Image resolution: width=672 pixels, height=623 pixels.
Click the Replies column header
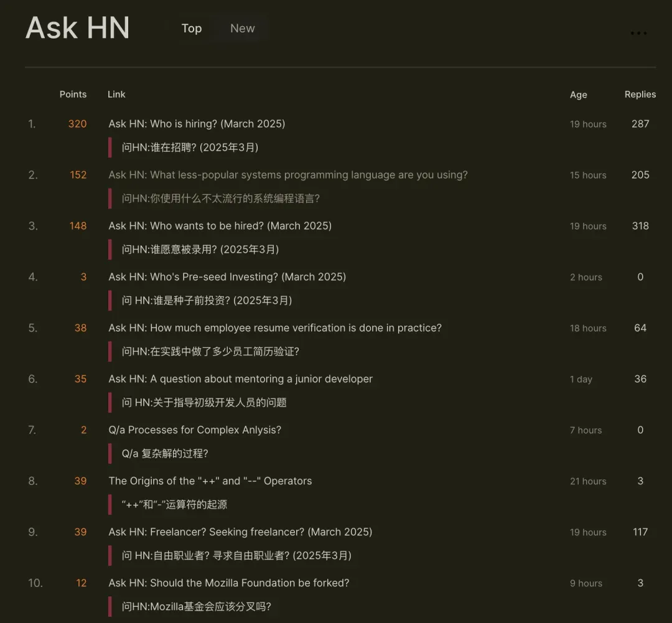point(640,95)
